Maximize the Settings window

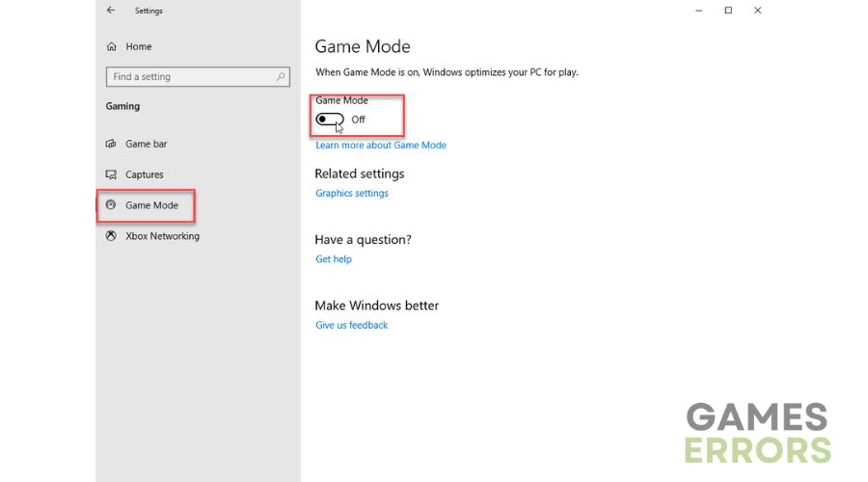pyautogui.click(x=728, y=11)
